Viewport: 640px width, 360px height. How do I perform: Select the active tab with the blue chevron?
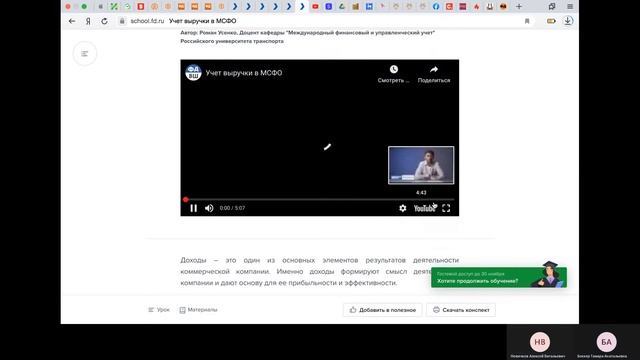tap(302, 7)
